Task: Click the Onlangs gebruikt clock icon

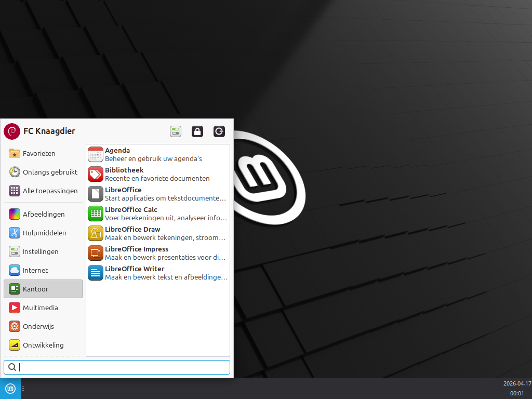Action: click(x=14, y=172)
